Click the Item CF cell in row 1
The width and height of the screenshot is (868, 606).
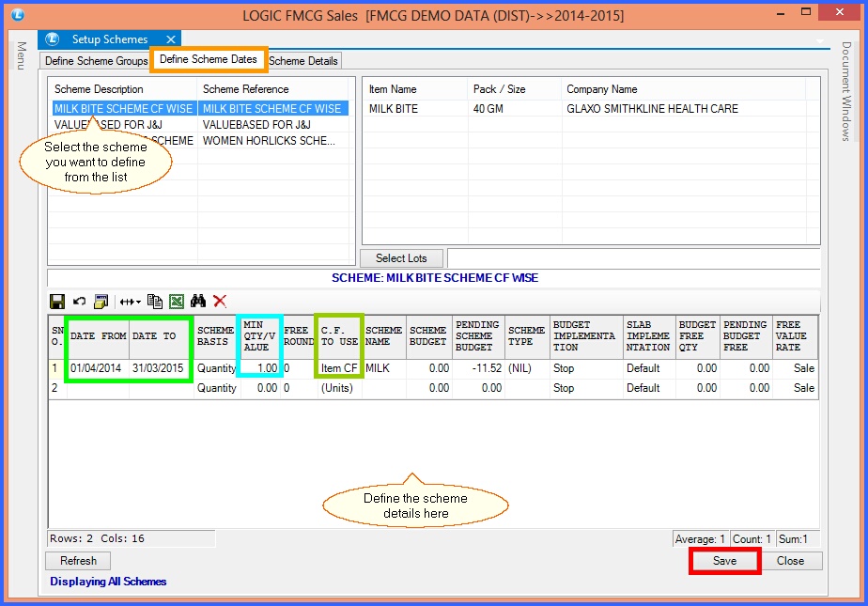tap(339, 368)
